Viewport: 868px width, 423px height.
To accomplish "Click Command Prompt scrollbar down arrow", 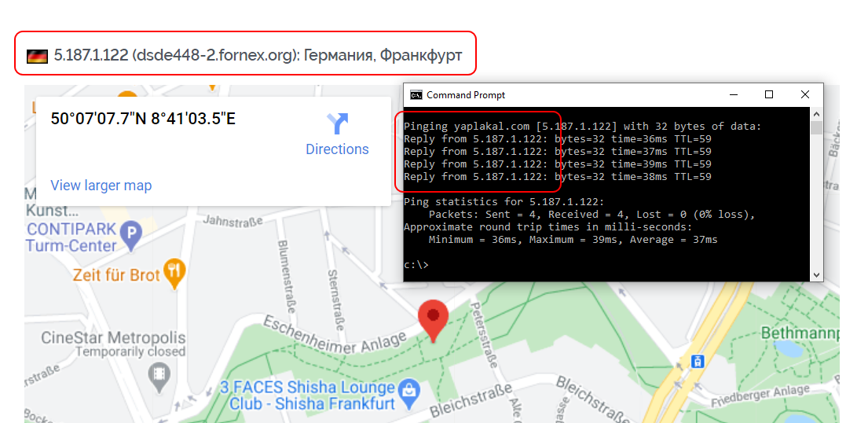I will pos(816,274).
